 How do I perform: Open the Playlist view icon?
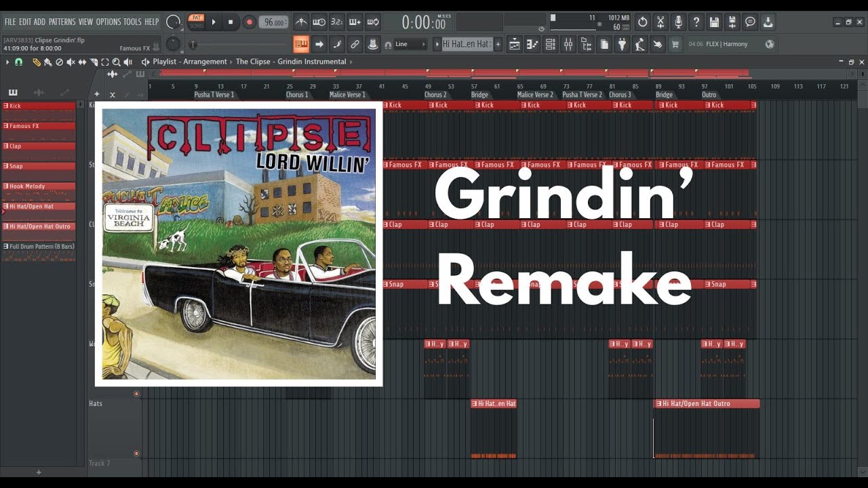coord(515,44)
